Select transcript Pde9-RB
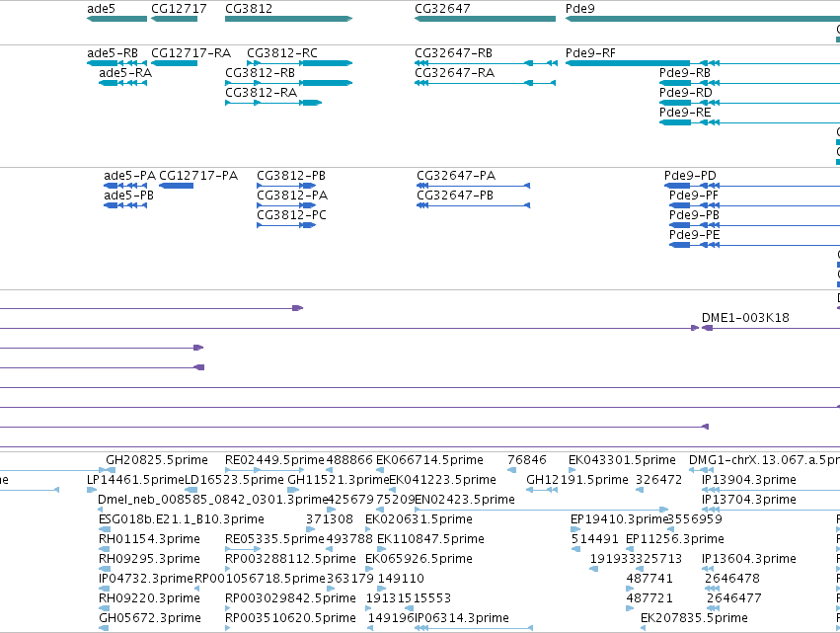Viewport: 840px width, 633px height. click(749, 83)
